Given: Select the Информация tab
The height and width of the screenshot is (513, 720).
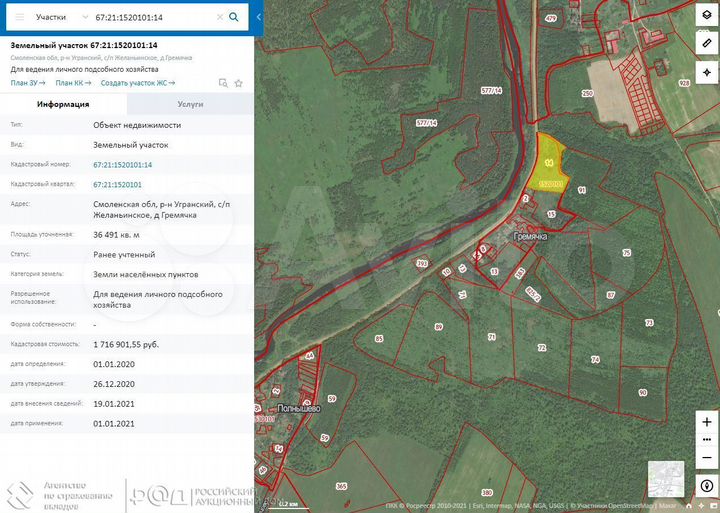Looking at the screenshot, I should 63,104.
